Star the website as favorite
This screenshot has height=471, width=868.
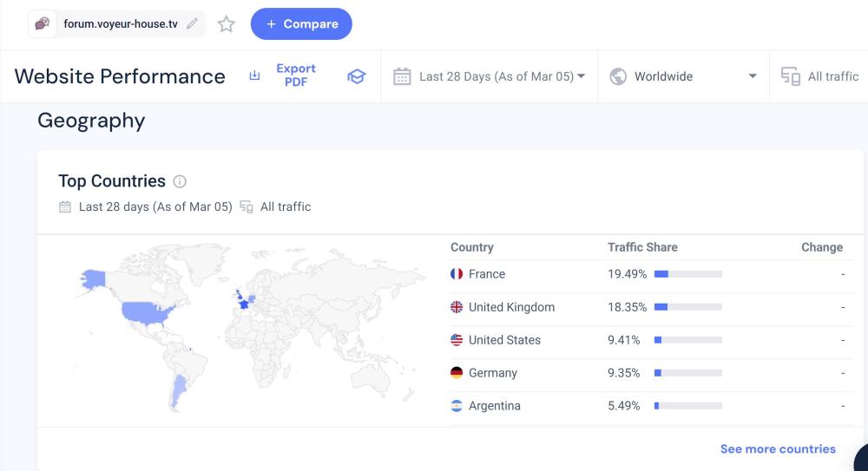pyautogui.click(x=227, y=24)
